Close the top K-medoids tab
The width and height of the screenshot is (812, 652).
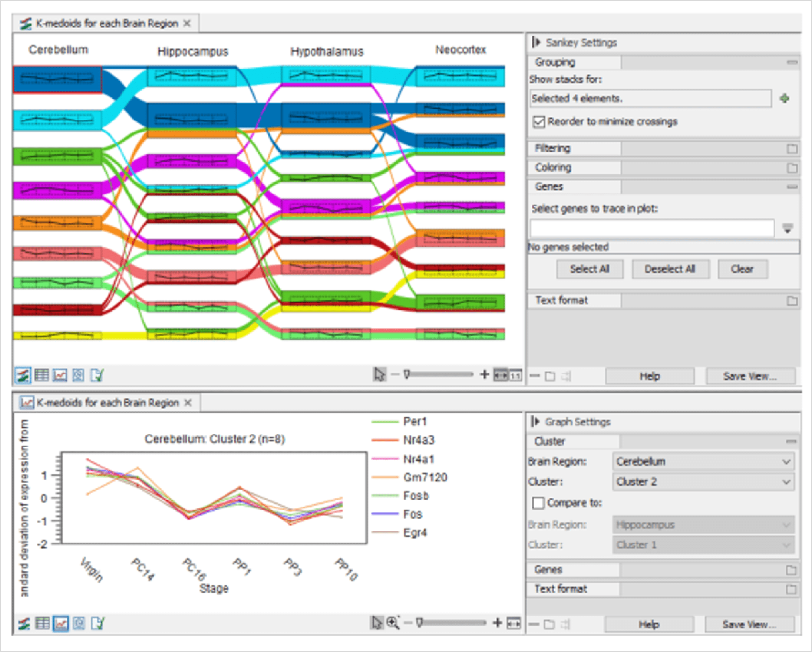coord(187,24)
